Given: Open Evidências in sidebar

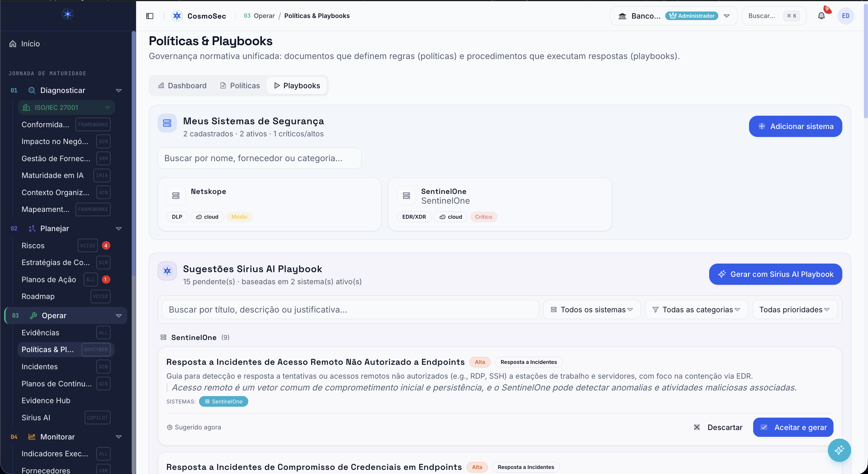Looking at the screenshot, I should tap(40, 333).
